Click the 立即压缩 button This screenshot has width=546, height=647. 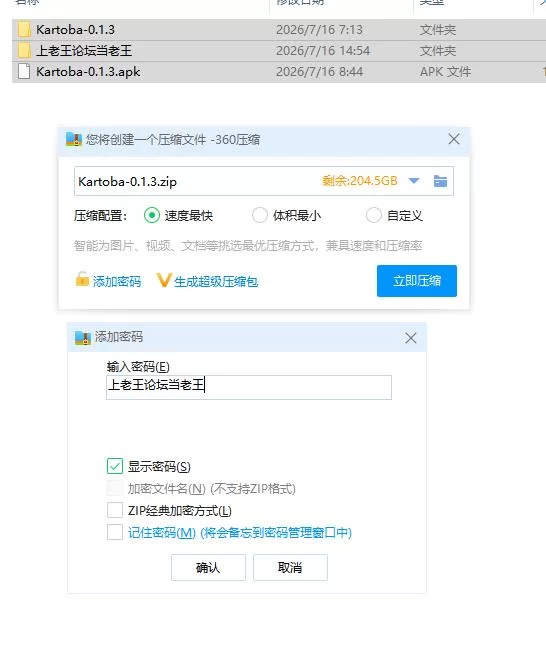point(417,281)
